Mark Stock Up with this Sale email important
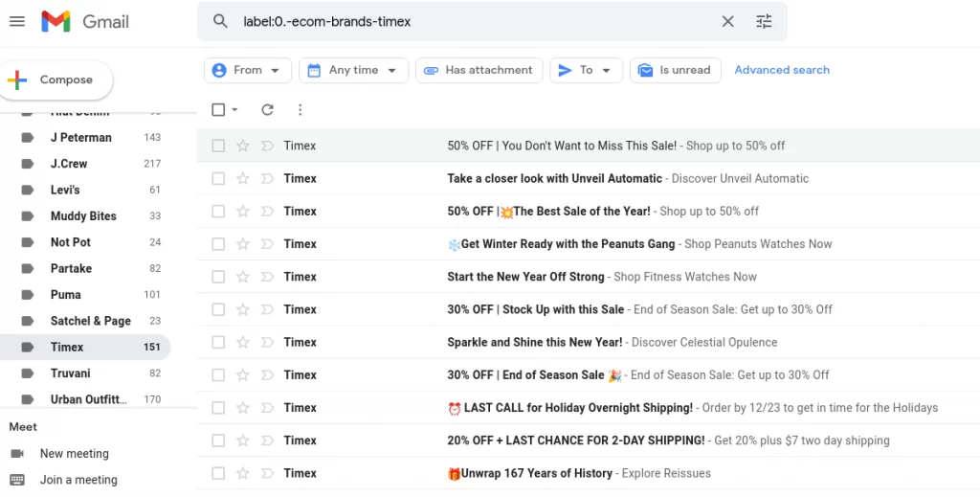This screenshot has height=497, width=980. pos(267,309)
